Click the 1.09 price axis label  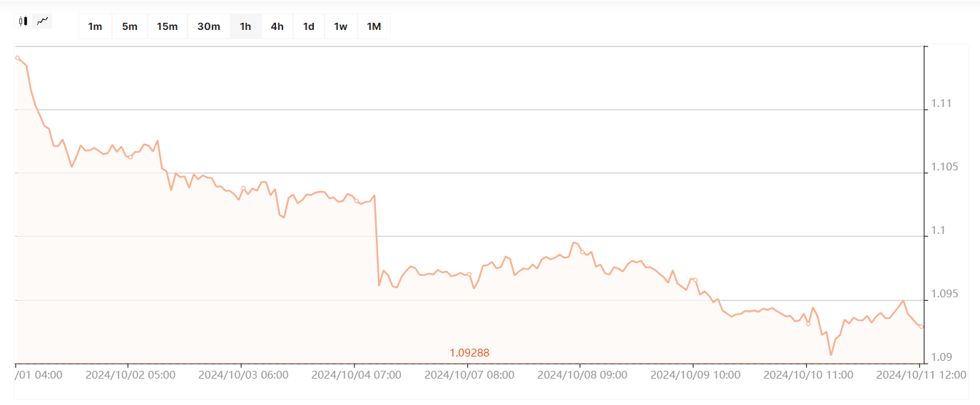941,357
